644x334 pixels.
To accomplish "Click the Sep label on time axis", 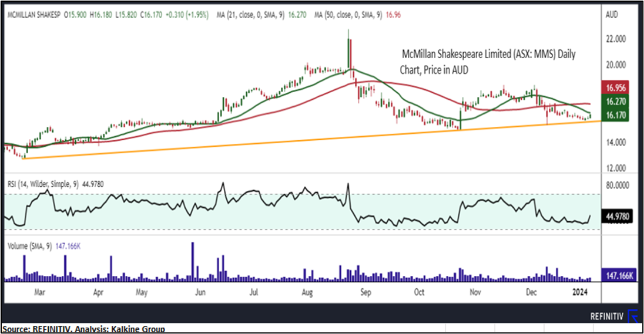I will pos(365,292).
